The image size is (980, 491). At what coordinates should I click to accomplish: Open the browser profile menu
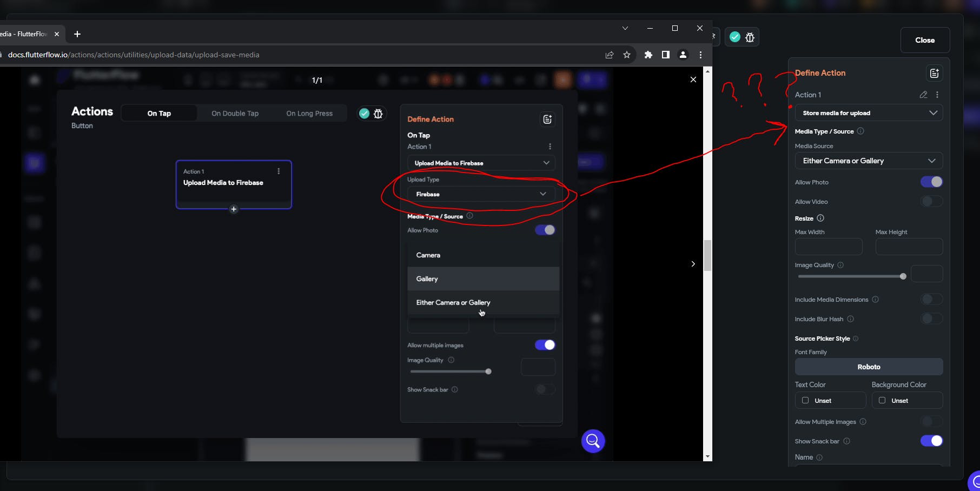click(683, 55)
